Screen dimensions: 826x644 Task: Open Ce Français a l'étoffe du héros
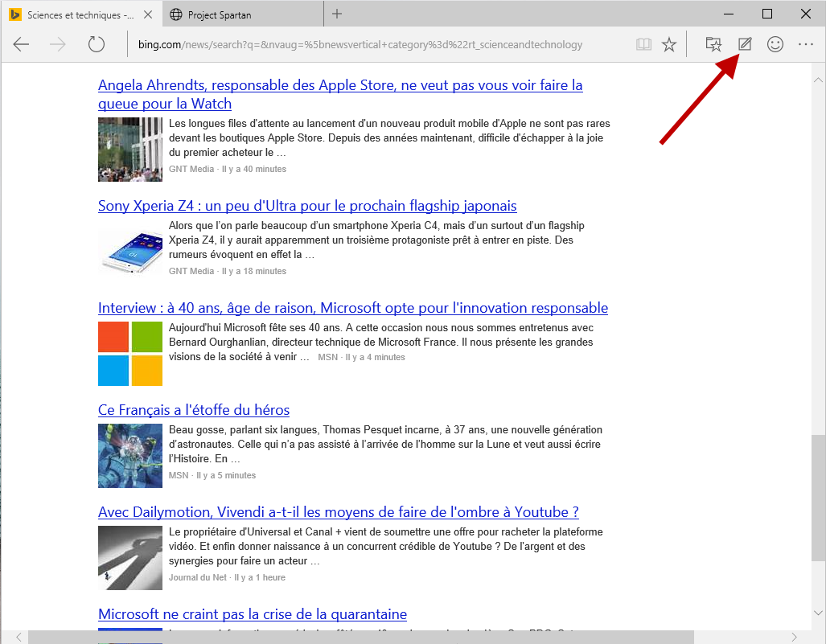(x=194, y=410)
